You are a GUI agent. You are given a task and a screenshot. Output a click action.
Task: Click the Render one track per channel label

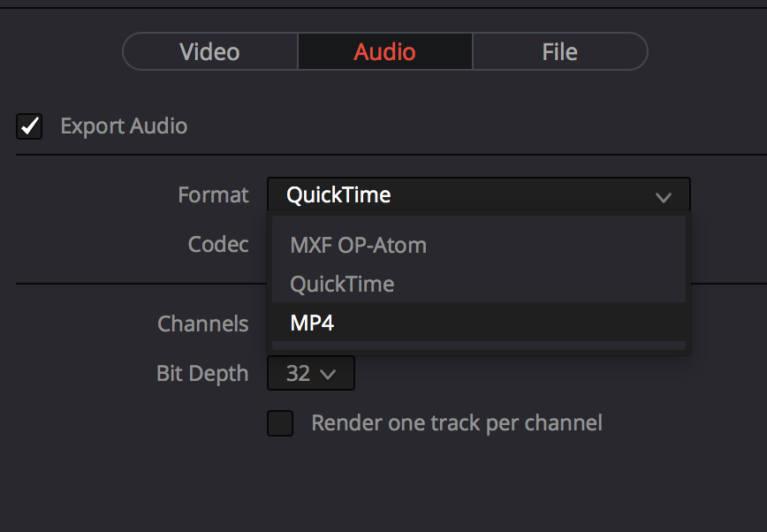(456, 423)
